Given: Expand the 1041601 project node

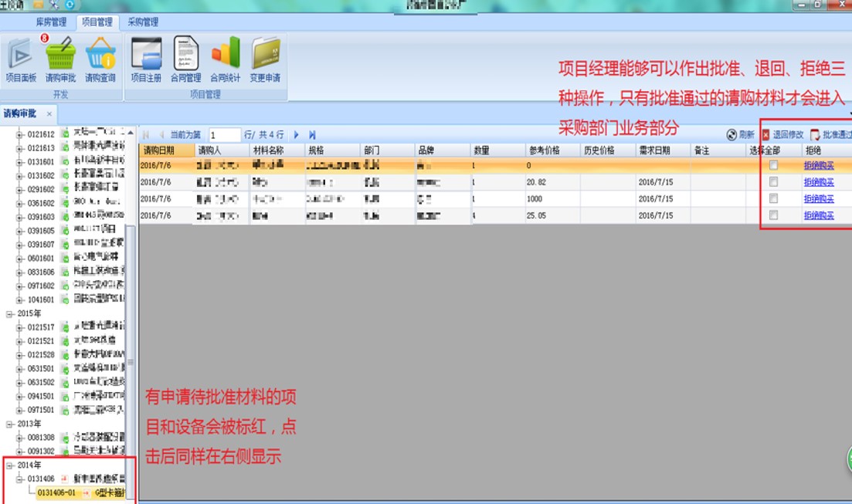Looking at the screenshot, I should 19,299.
